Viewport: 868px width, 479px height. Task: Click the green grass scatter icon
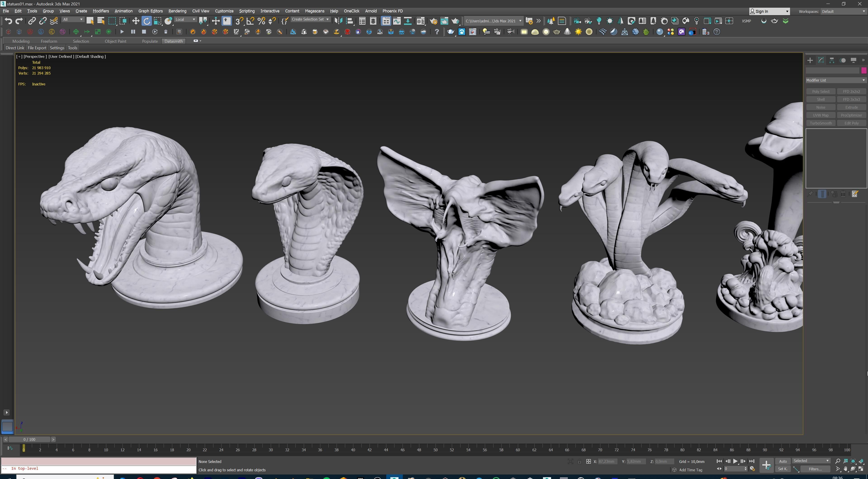646,32
